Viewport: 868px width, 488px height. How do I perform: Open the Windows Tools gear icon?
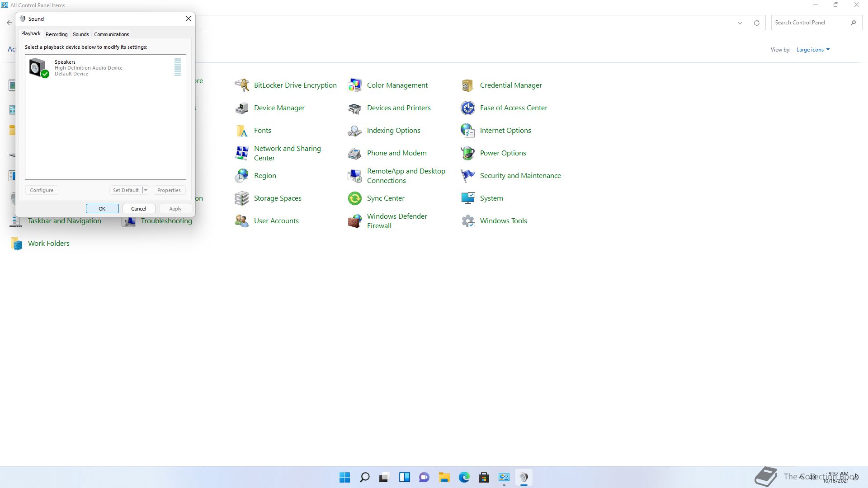[x=468, y=221]
